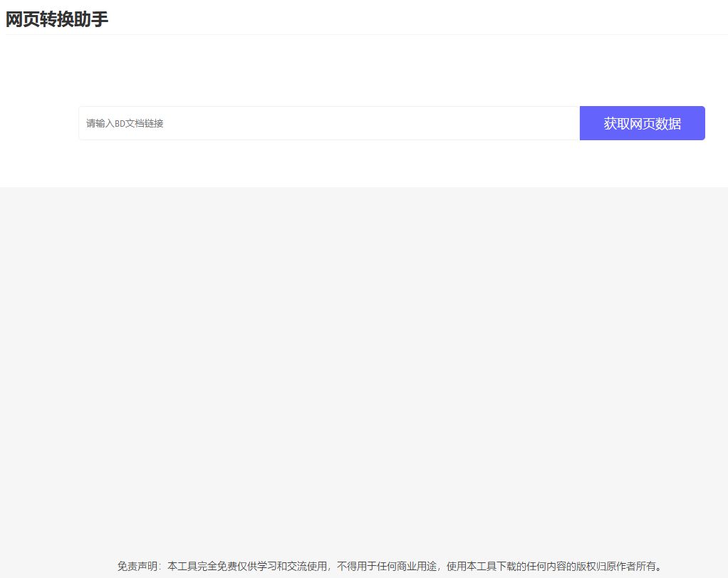Click the placeholder text 请输入BD文档链接
The width and height of the screenshot is (728, 578).
[125, 123]
